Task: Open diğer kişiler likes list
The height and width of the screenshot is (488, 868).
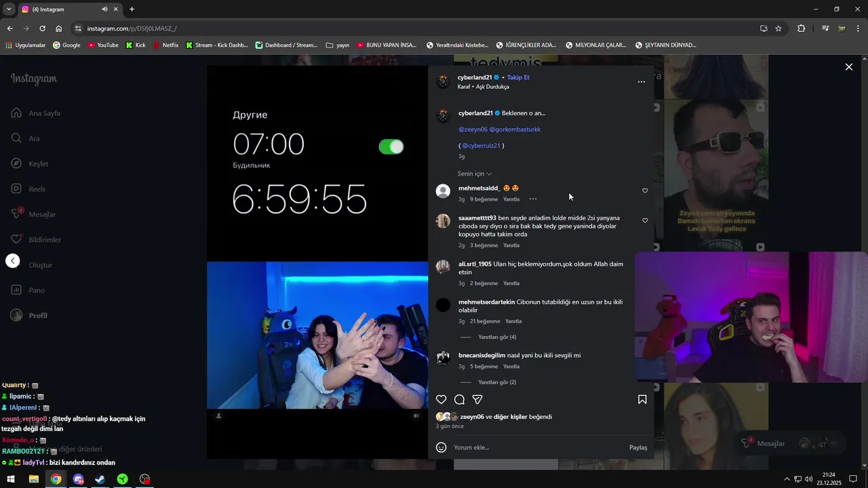Action: click(x=510, y=417)
